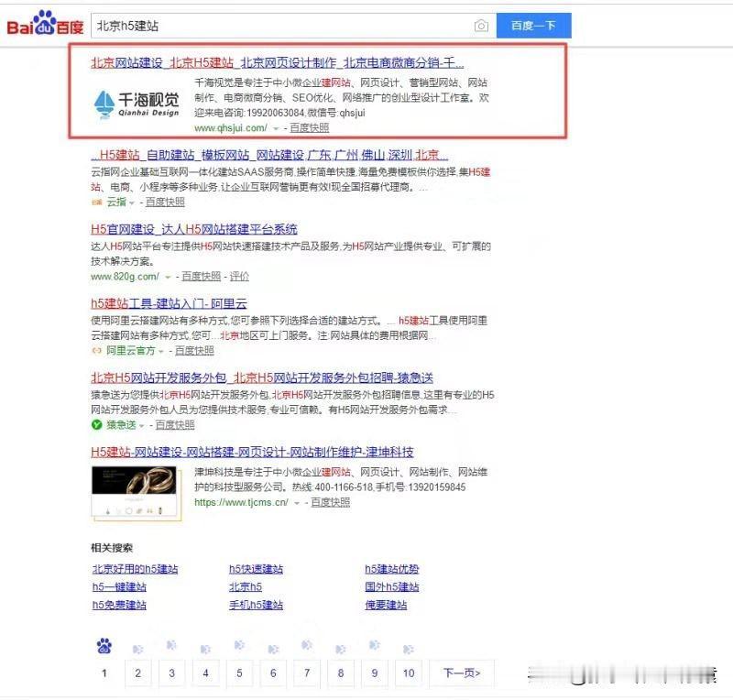Open H5建站_自助建站_模板网站 result title

coord(269,155)
